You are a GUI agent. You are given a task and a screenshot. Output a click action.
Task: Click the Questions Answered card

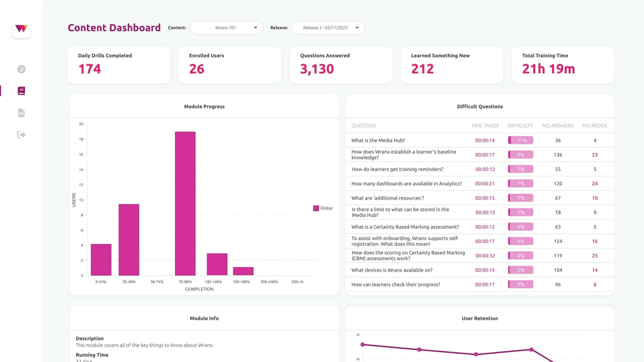click(341, 65)
